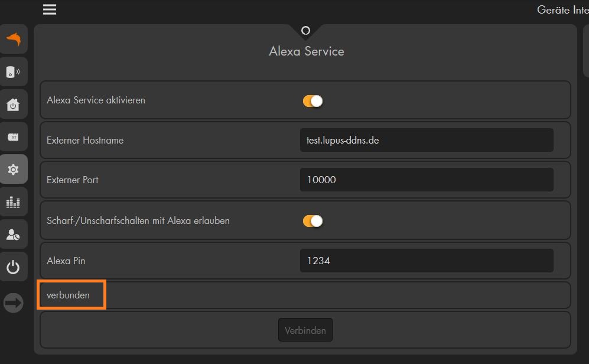The image size is (589, 364).
Task: Collapse the Alexa Service panel circle handle
Action: click(x=306, y=30)
